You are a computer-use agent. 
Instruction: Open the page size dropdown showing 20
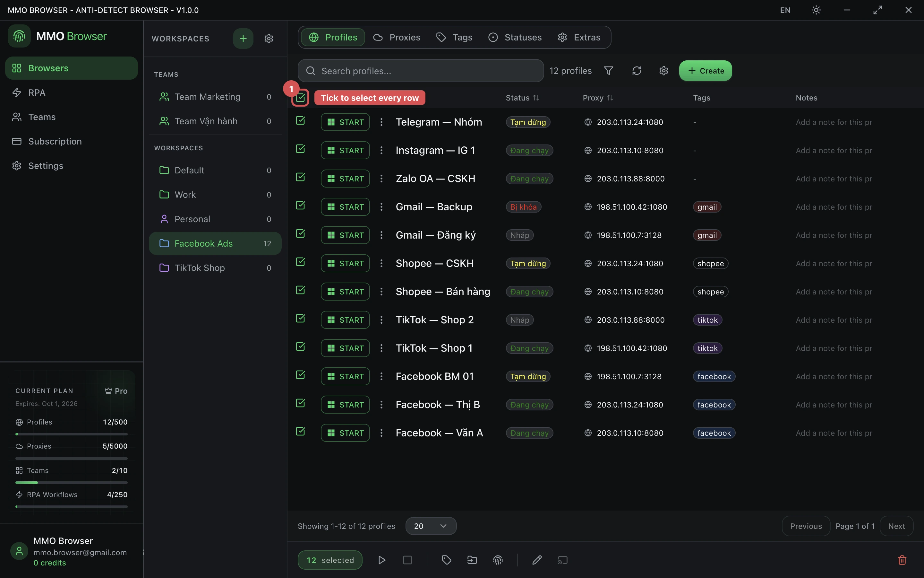coord(431,526)
